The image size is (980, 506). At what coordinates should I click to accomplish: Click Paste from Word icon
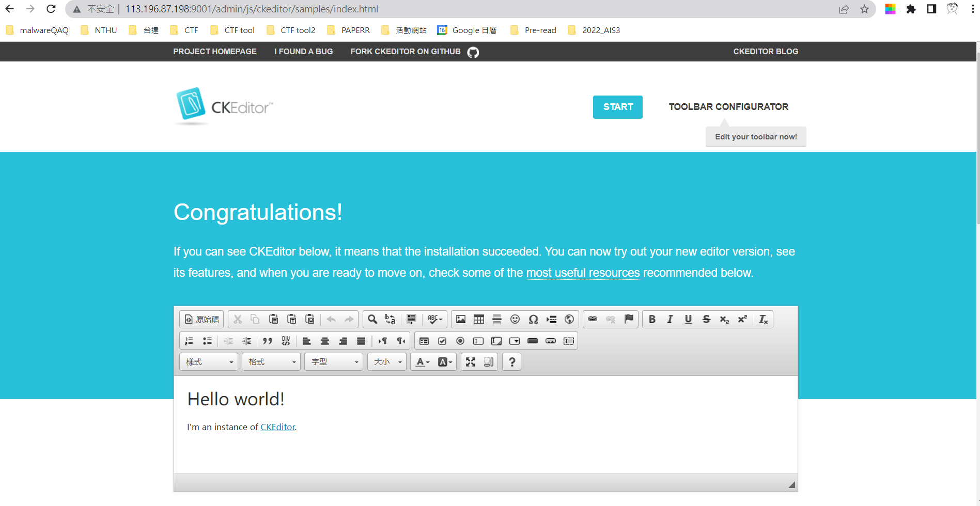coord(310,320)
